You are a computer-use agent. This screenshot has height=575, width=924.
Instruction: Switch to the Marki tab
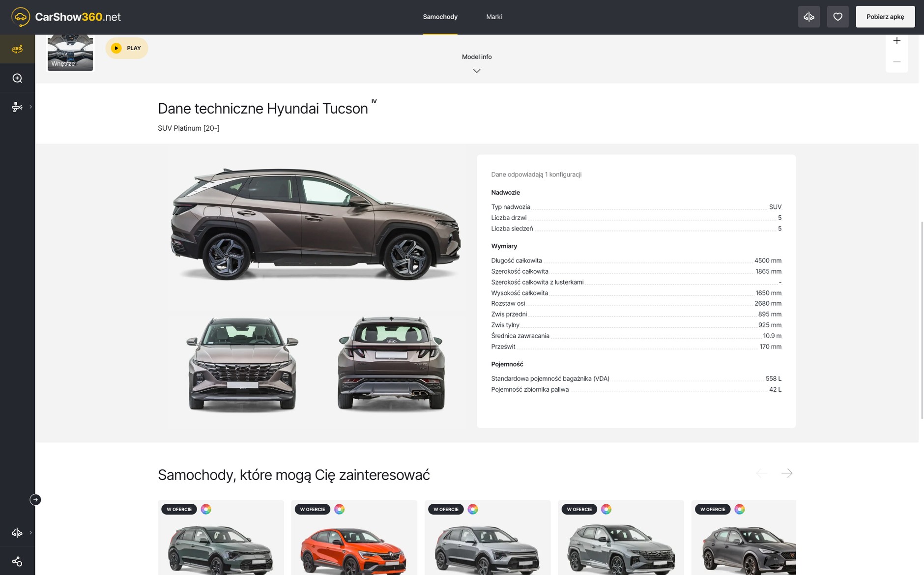494,17
